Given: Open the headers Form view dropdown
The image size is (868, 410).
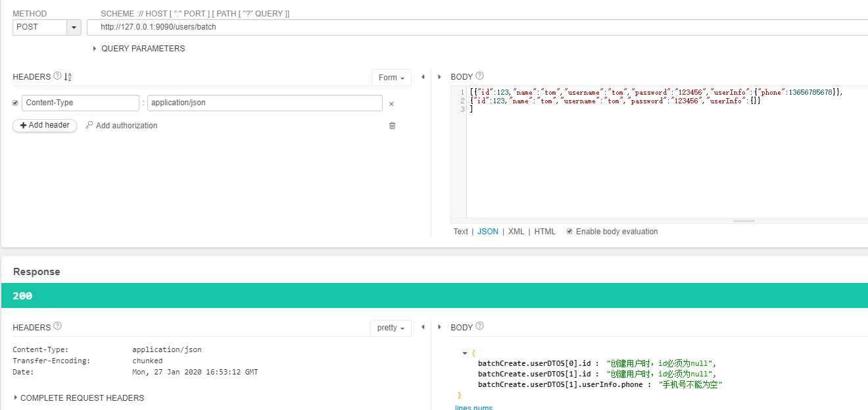Looking at the screenshot, I should tap(391, 78).
